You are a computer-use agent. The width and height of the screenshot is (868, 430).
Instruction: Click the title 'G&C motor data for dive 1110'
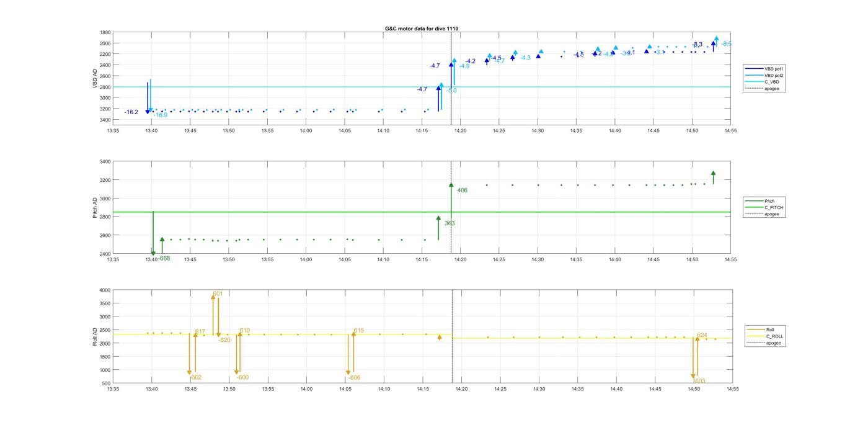(422, 29)
